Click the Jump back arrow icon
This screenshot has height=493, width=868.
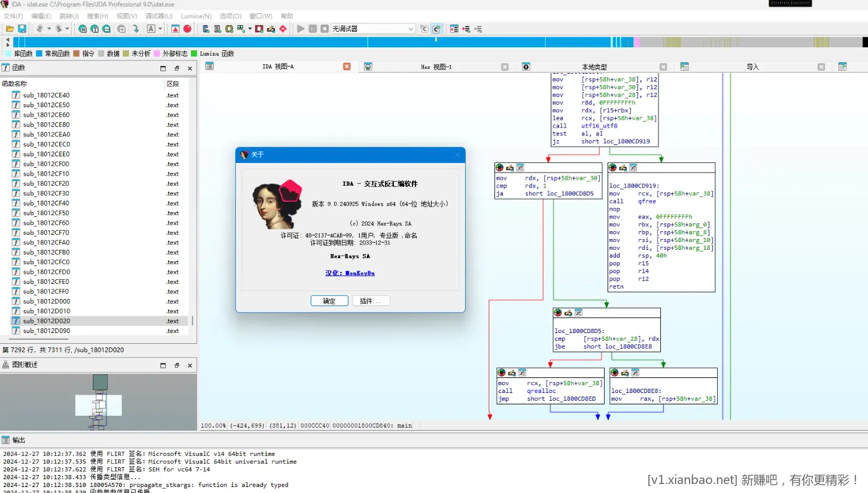(x=40, y=29)
